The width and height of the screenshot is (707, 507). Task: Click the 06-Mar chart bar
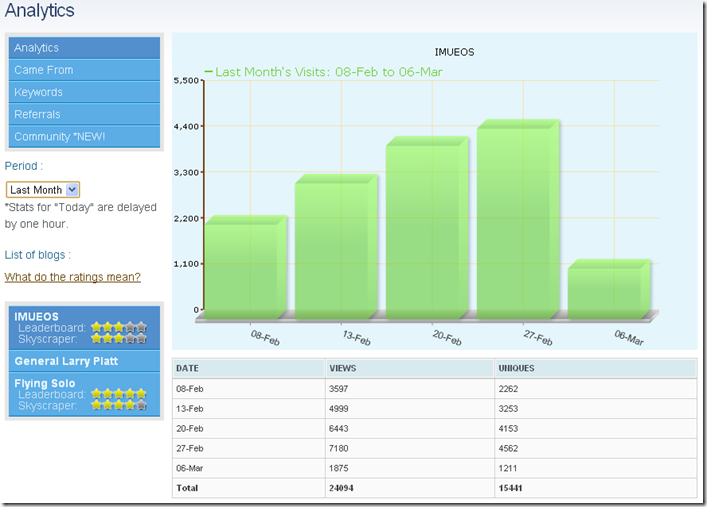[609, 289]
